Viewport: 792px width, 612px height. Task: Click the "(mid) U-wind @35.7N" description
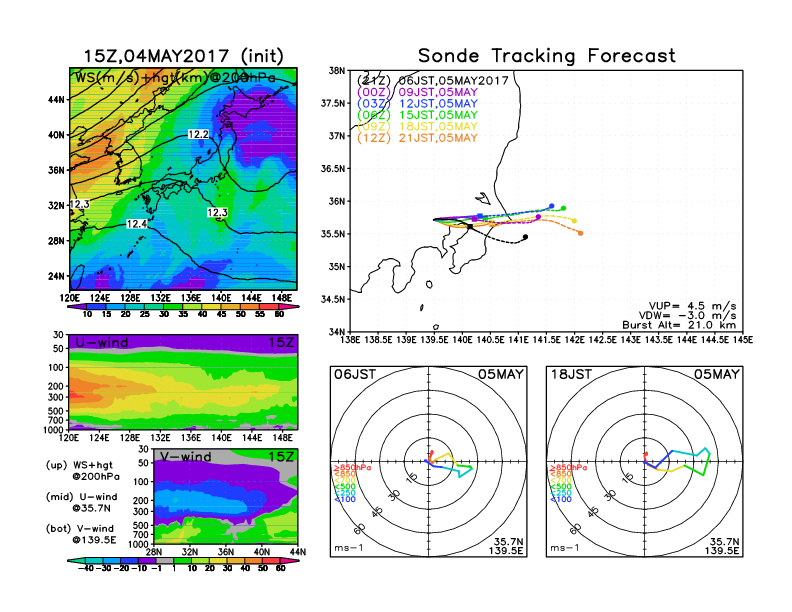[81, 502]
